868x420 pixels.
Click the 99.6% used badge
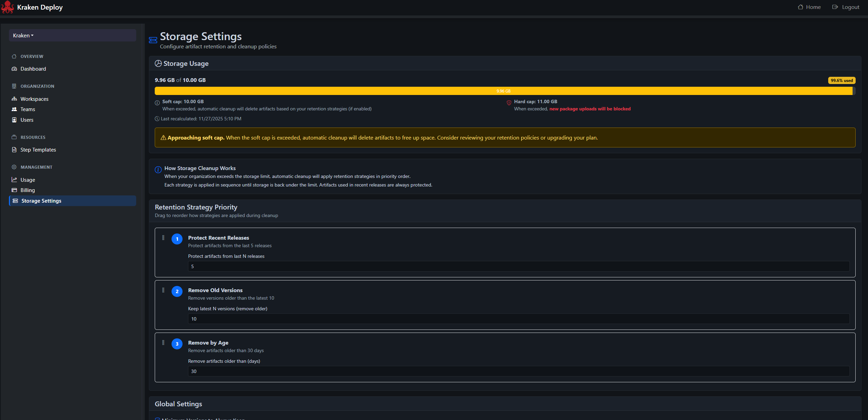coord(841,80)
